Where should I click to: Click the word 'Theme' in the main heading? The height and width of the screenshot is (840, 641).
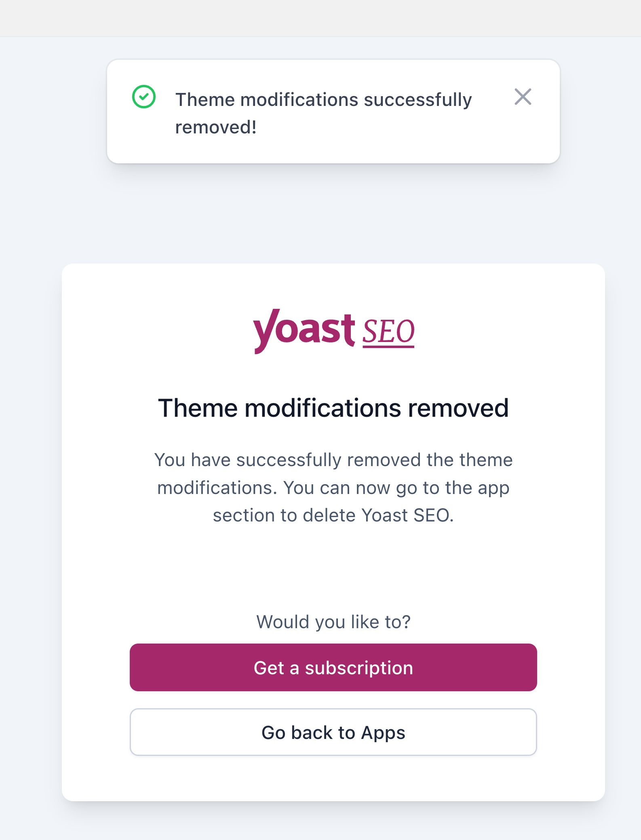pos(198,408)
